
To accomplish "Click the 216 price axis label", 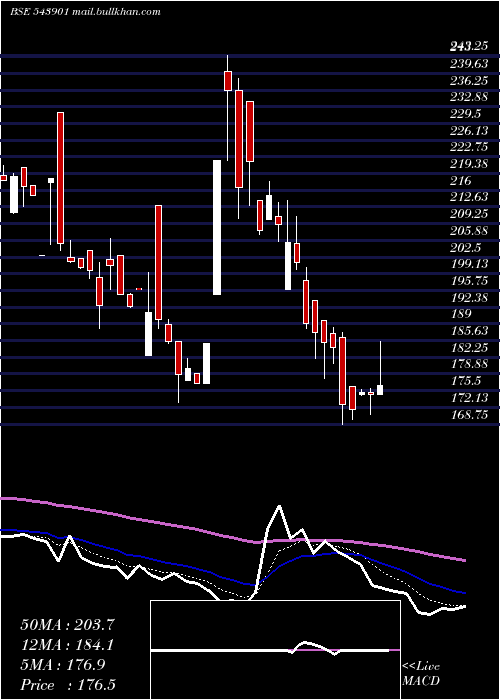I will (x=461, y=181).
